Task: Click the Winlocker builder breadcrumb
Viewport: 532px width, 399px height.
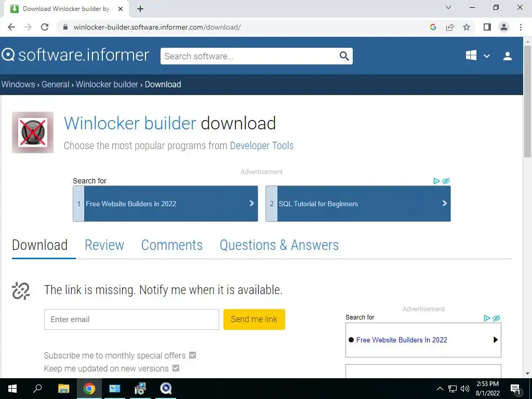Action: click(x=107, y=84)
